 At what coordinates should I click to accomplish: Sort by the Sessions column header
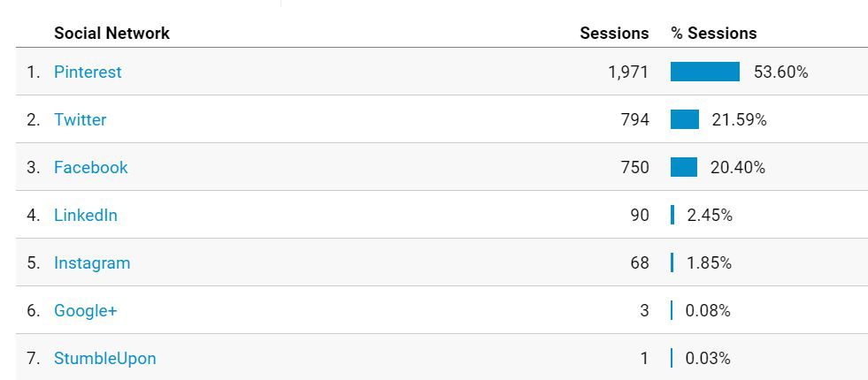pos(614,34)
